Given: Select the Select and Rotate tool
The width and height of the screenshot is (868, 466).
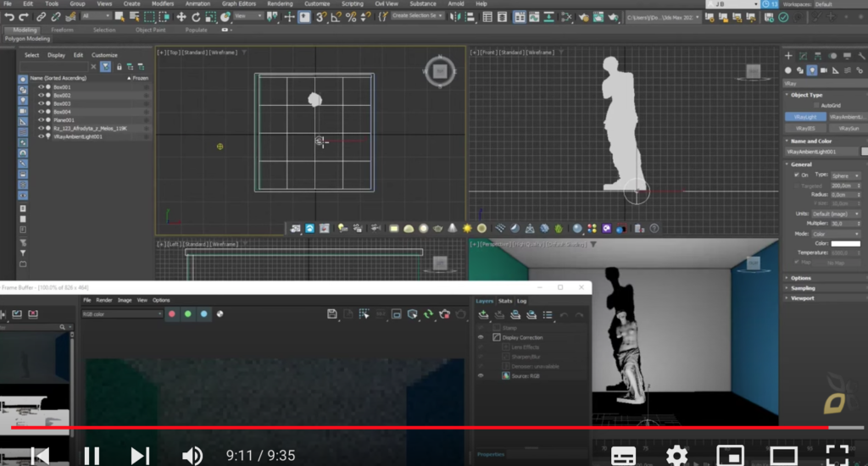Looking at the screenshot, I should tap(196, 17).
